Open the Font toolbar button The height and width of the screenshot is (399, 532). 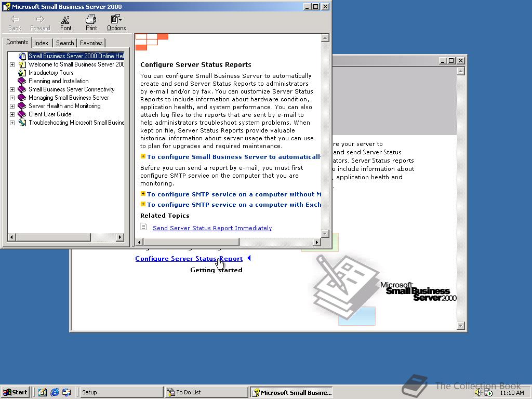point(65,23)
